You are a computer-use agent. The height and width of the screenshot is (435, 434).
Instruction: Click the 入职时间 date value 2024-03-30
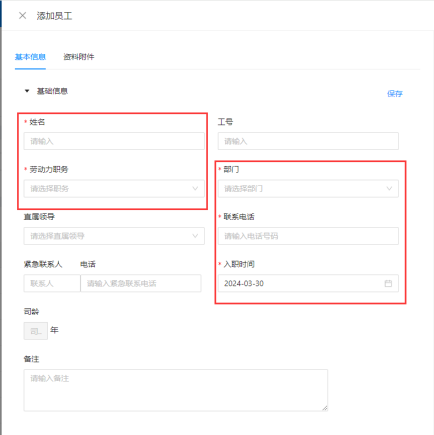[244, 283]
